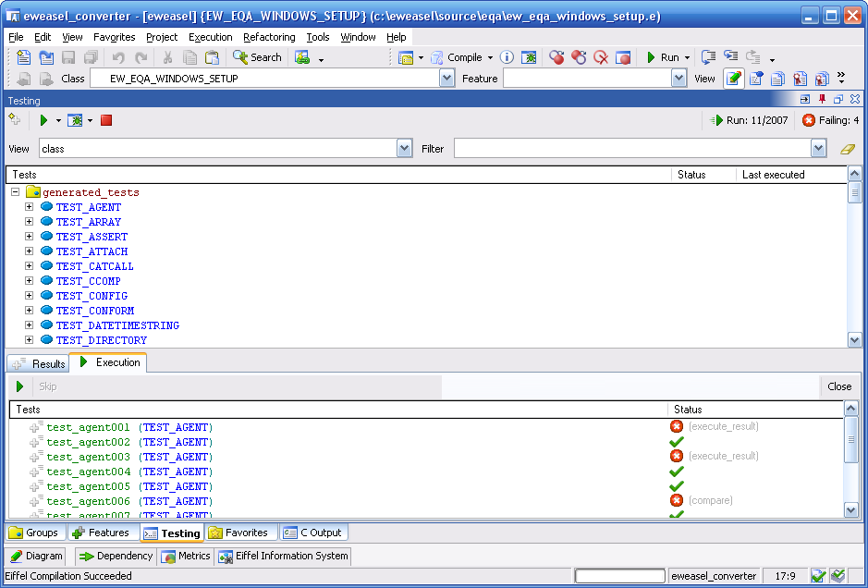Image resolution: width=868 pixels, height=588 pixels.
Task: Click the Compile button
Action: 458,57
